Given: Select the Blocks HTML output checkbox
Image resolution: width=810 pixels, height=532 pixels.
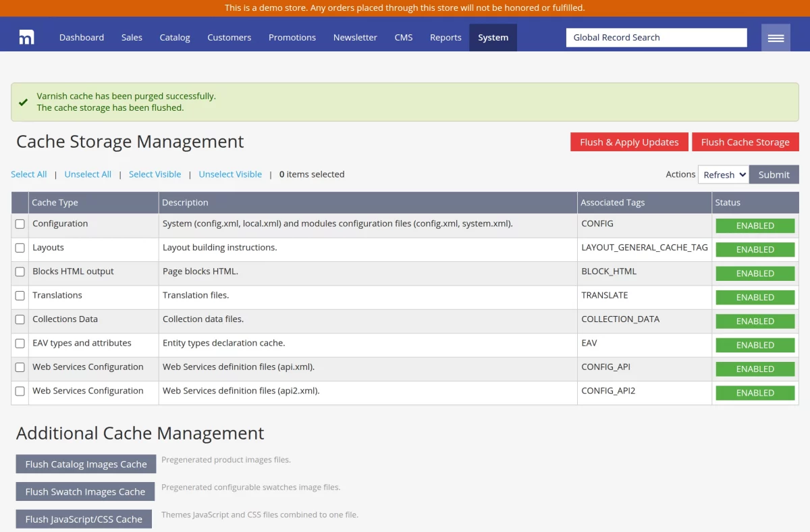Looking at the screenshot, I should 20,271.
